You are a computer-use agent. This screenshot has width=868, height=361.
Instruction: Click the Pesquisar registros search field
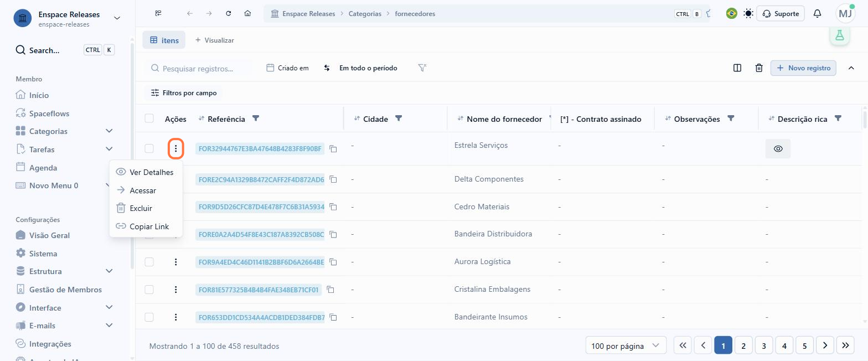point(199,68)
